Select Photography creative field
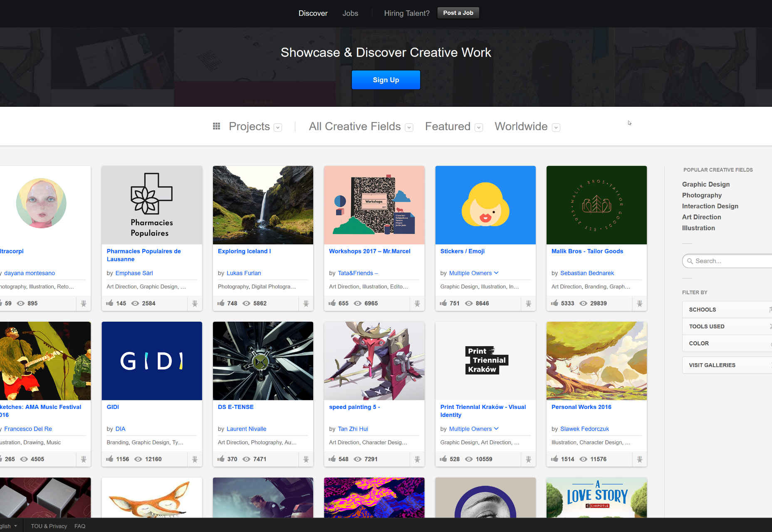The width and height of the screenshot is (772, 532). pyautogui.click(x=702, y=195)
